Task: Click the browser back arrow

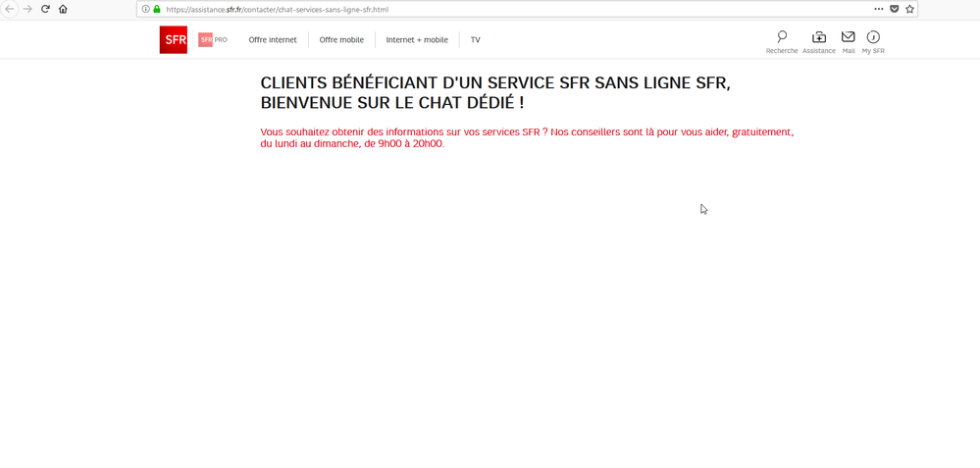Action: (x=10, y=9)
